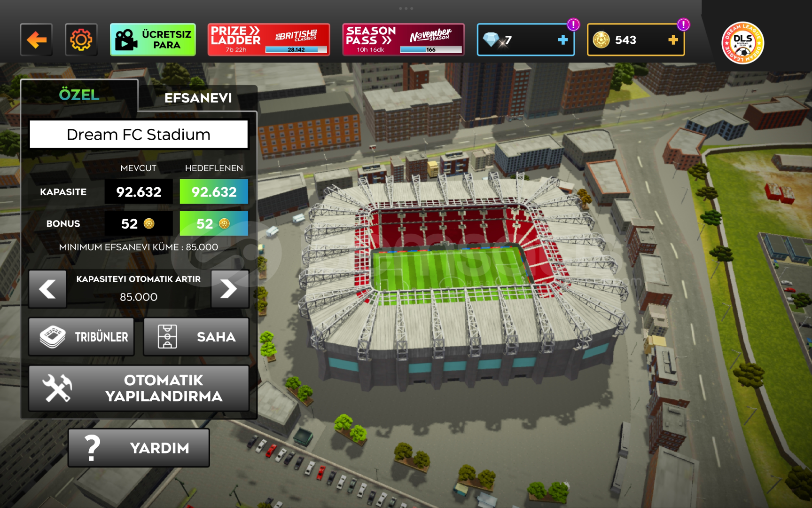Open the DLS club badge logo

click(x=742, y=43)
